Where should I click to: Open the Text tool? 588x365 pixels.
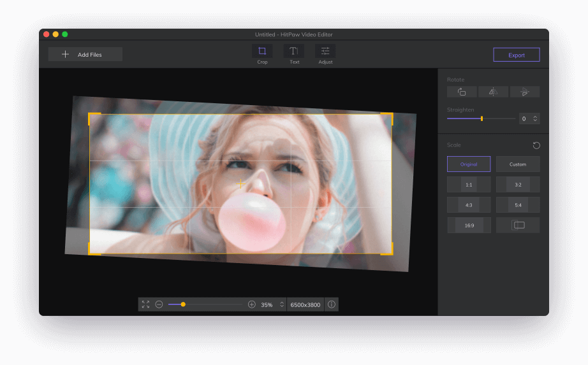click(x=294, y=52)
